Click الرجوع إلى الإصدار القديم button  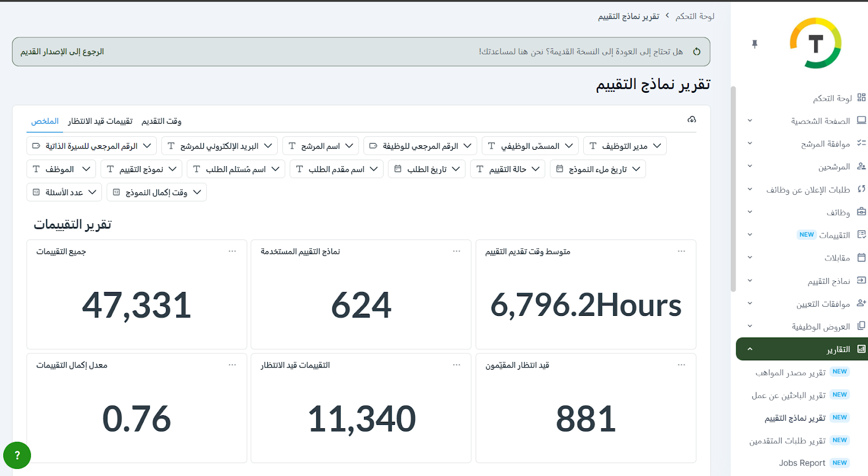(x=62, y=52)
